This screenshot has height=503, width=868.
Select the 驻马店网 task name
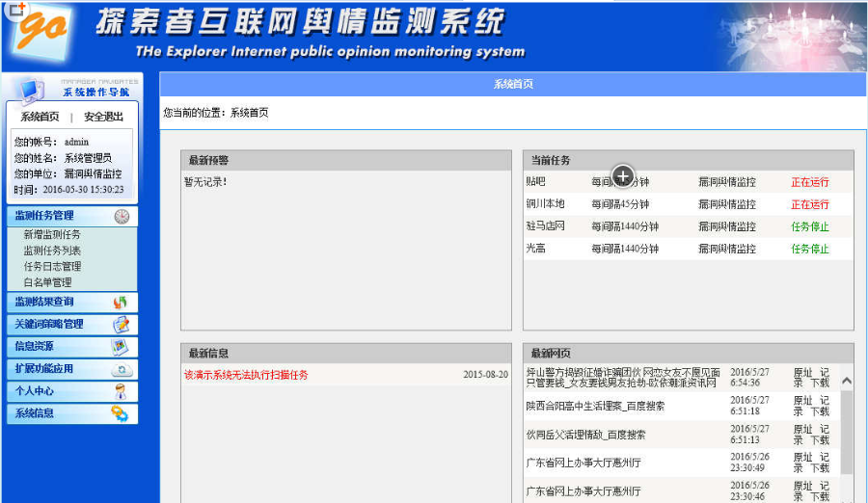545,225
